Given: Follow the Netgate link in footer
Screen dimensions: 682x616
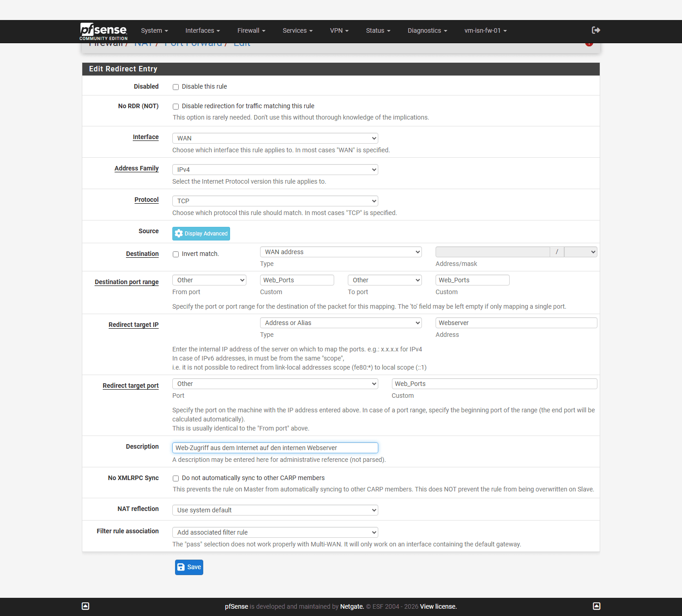Looking at the screenshot, I should [352, 606].
